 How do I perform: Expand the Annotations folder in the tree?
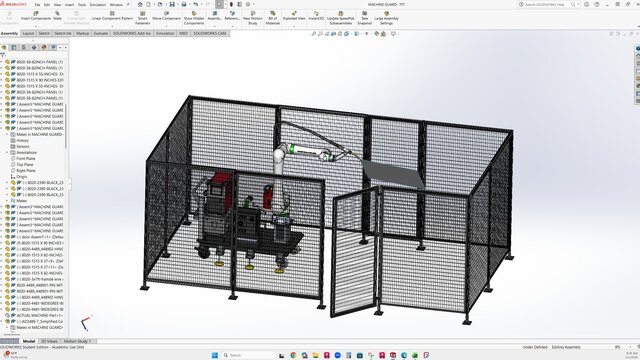[x=7, y=153]
